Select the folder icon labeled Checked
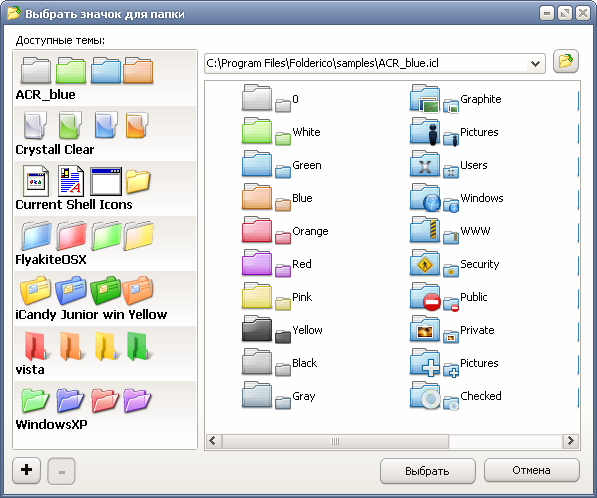The image size is (597, 498). [455, 396]
